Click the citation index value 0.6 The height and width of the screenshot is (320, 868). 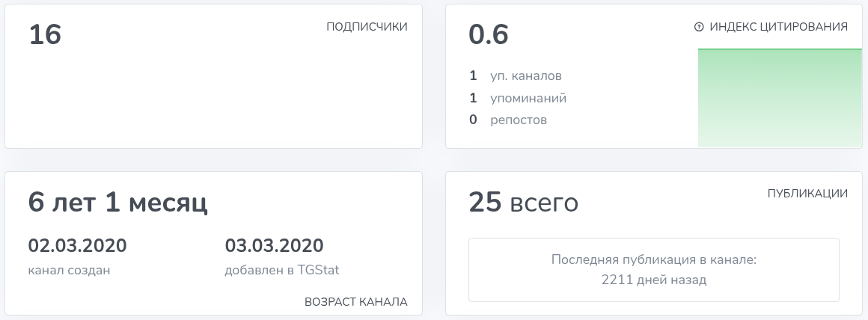pyautogui.click(x=489, y=35)
